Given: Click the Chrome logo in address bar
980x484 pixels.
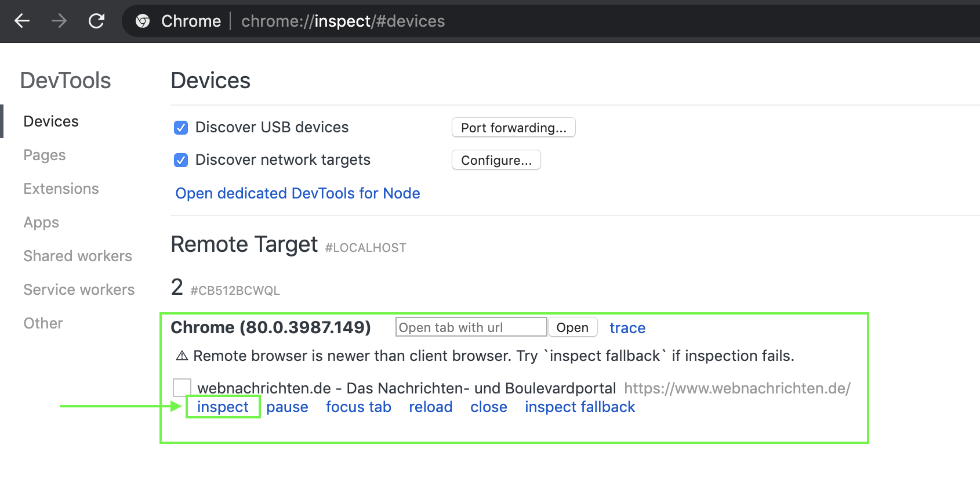Looking at the screenshot, I should click(x=143, y=21).
